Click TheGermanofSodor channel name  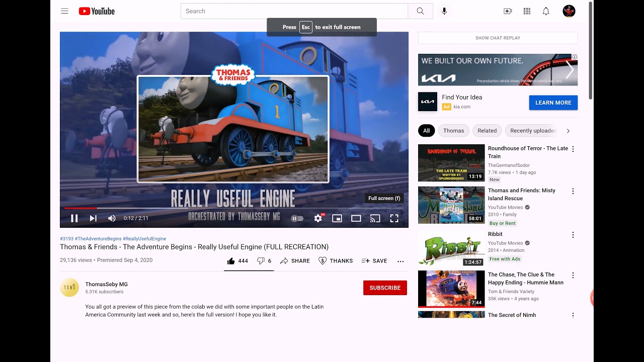[x=509, y=165]
